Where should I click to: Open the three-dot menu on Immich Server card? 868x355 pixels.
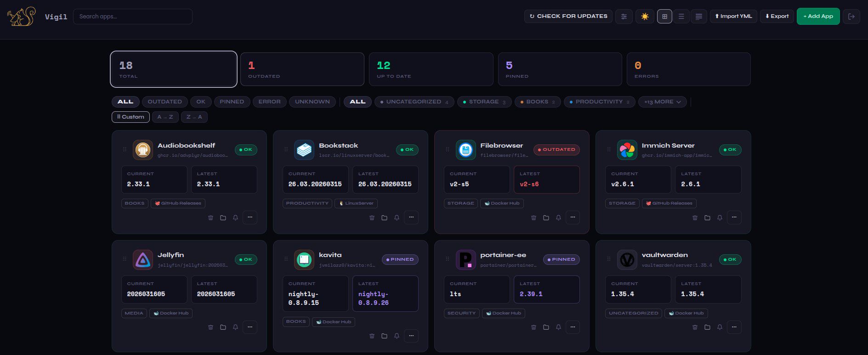[x=734, y=218]
